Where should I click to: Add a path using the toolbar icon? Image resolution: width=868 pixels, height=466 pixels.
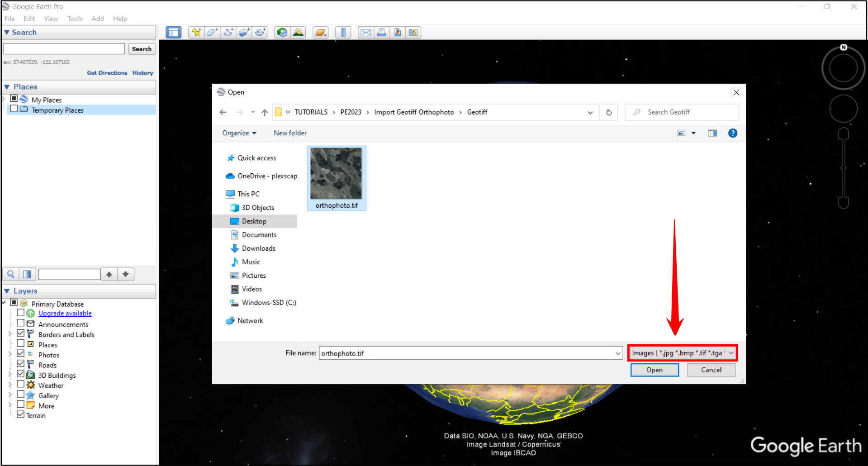click(228, 33)
